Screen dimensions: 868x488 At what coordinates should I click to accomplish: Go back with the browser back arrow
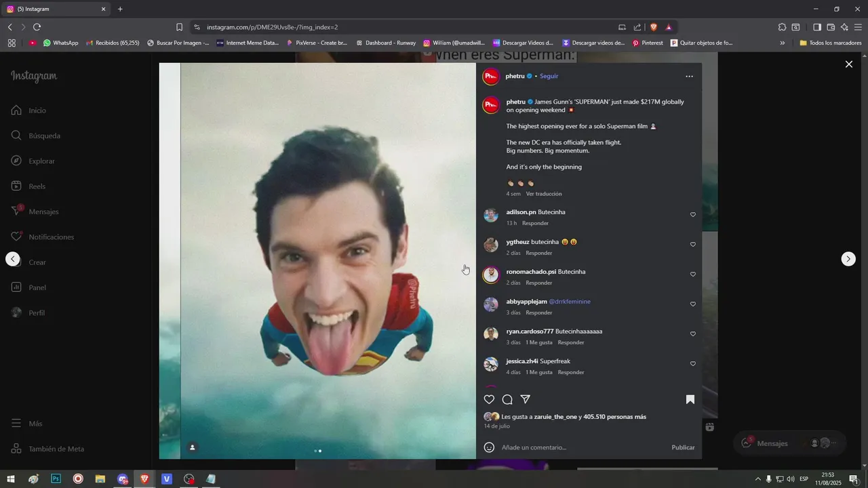coord(9,27)
